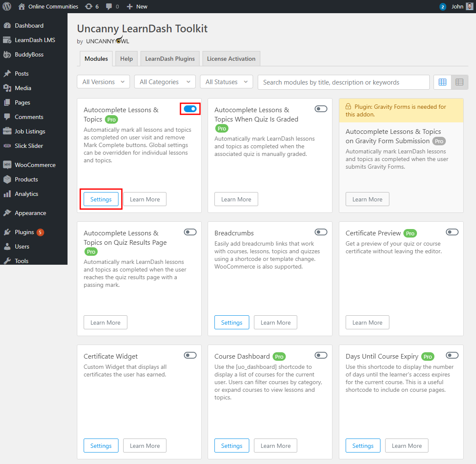Open the All Categories filter dropdown
Image resolution: width=476 pixels, height=464 pixels.
(x=165, y=82)
